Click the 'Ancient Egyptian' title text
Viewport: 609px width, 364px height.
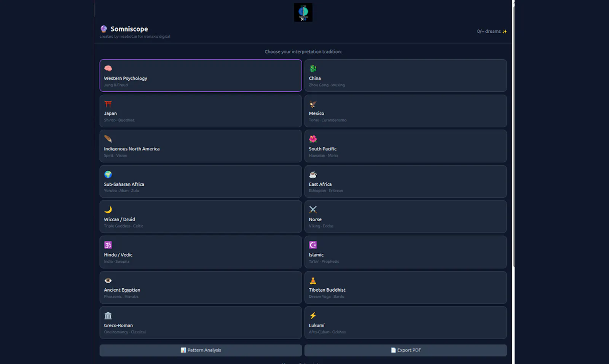[122, 290]
